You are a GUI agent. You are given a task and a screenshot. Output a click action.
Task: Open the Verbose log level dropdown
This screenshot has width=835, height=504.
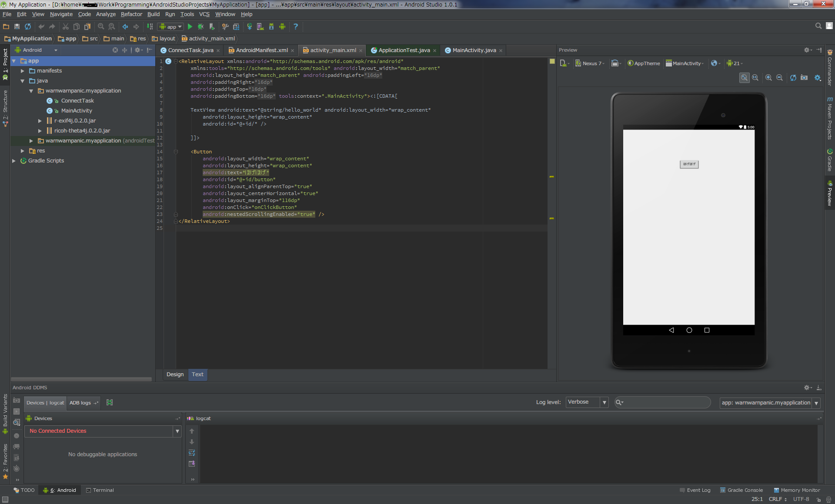point(587,402)
